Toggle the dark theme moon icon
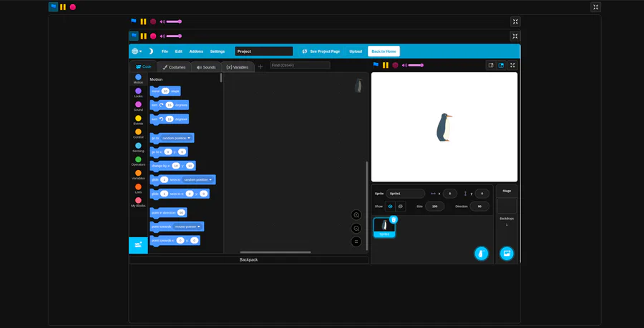 151,51
